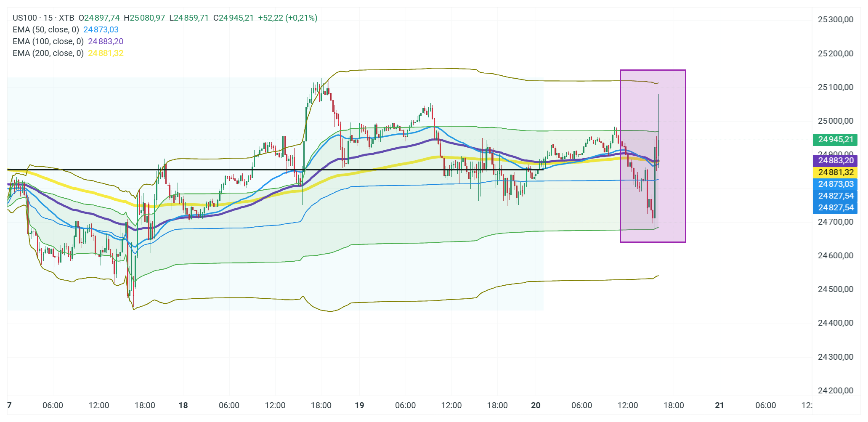Viewport: 868px width, 422px height.
Task: Click the date label 18 on time axis
Action: [183, 405]
